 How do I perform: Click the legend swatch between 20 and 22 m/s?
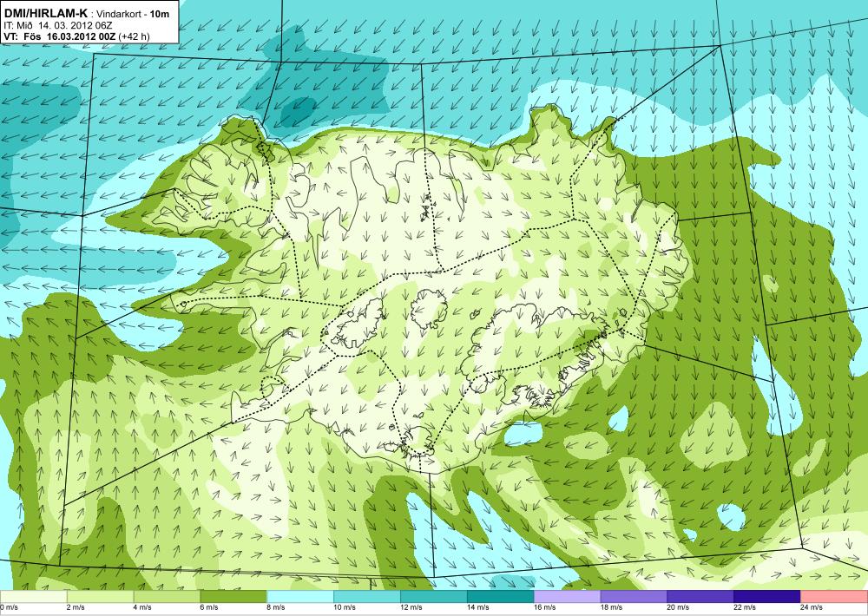[700, 596]
